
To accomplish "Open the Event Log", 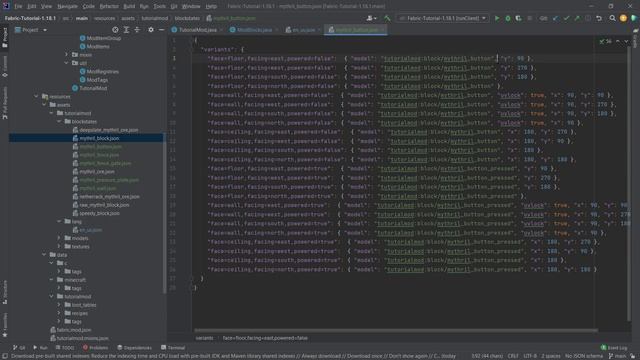I will tap(613, 348).
